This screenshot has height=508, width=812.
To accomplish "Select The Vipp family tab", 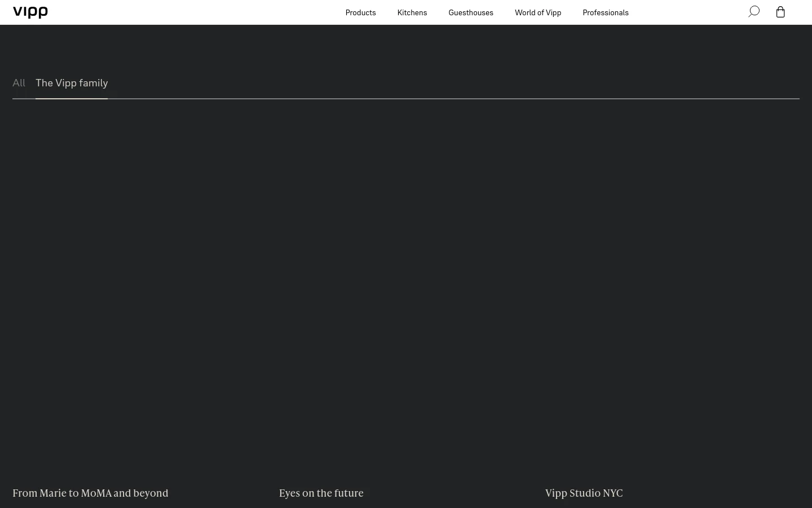I will [72, 83].
